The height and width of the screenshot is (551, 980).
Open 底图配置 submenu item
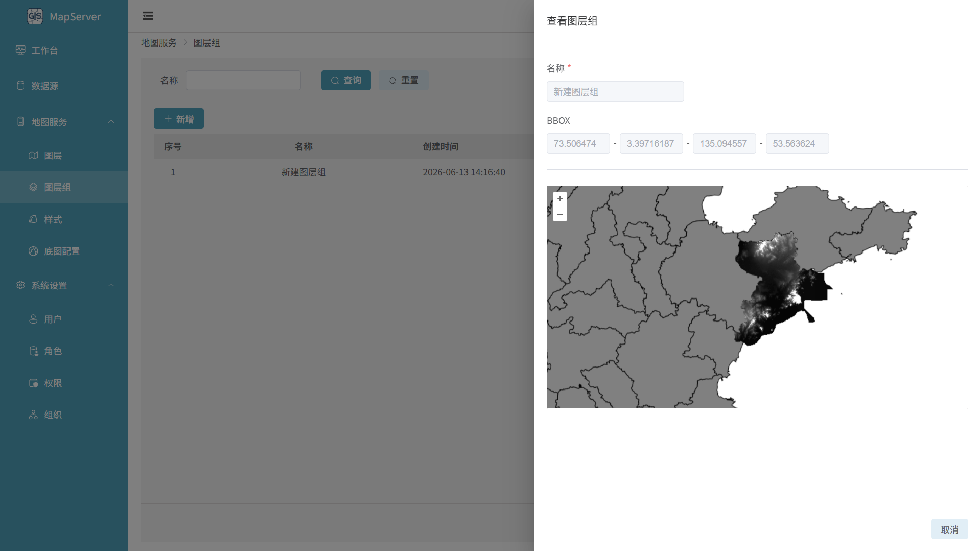point(64,251)
